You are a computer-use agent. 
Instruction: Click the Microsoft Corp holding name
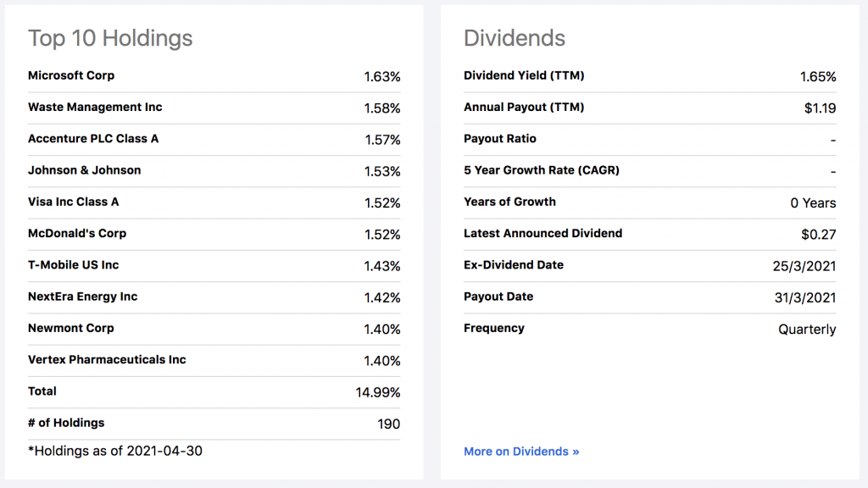coord(71,75)
